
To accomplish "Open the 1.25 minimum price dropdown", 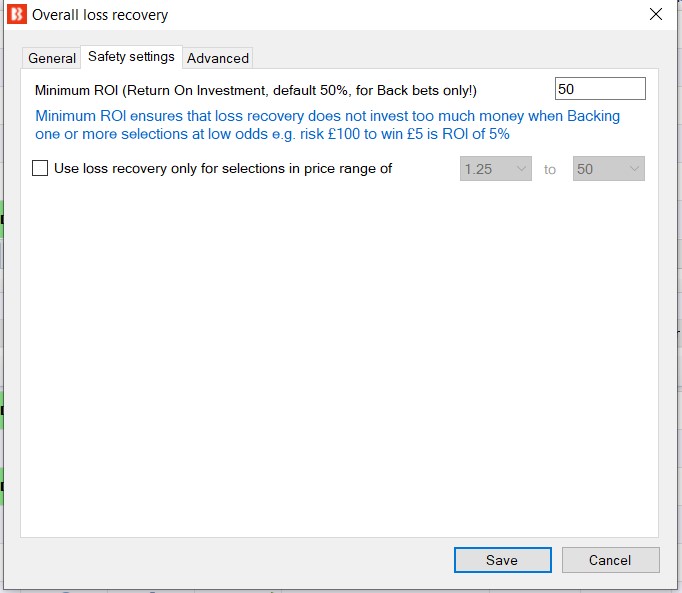I will click(495, 169).
